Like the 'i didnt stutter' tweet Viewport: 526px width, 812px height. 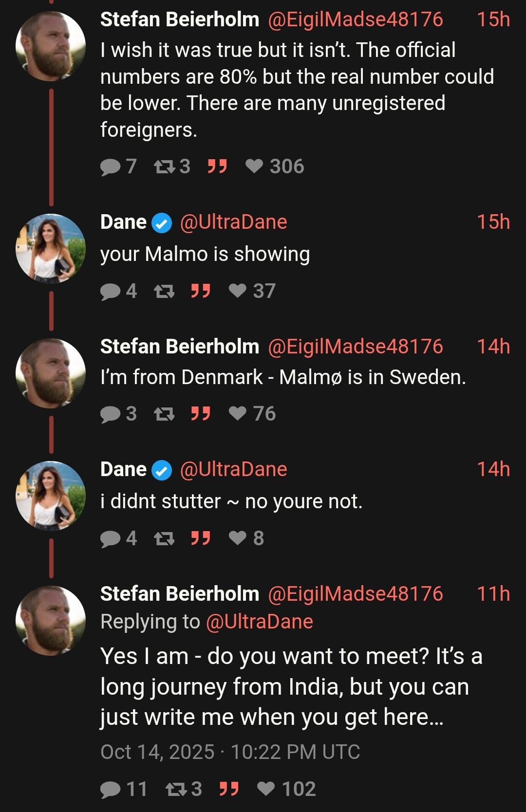[238, 538]
